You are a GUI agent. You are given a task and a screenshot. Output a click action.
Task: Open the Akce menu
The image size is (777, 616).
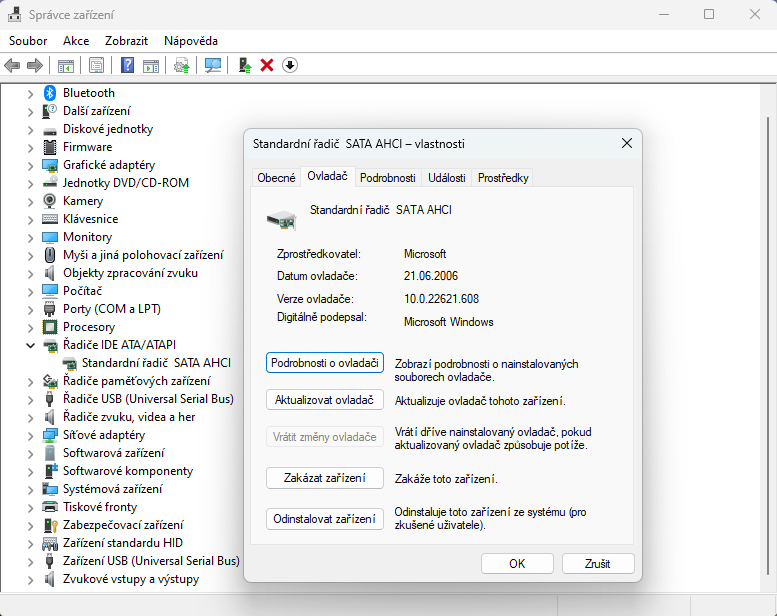pos(76,41)
